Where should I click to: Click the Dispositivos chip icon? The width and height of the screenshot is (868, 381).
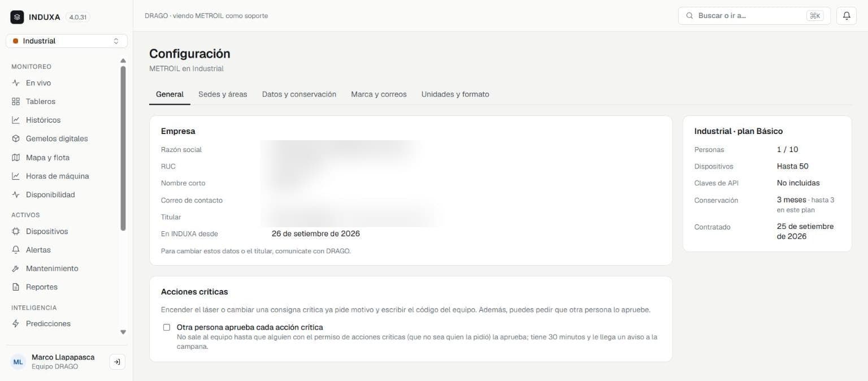click(16, 232)
